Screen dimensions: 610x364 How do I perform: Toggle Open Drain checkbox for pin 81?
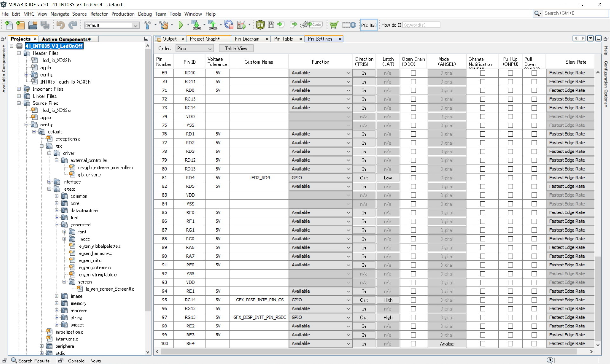[x=413, y=178]
